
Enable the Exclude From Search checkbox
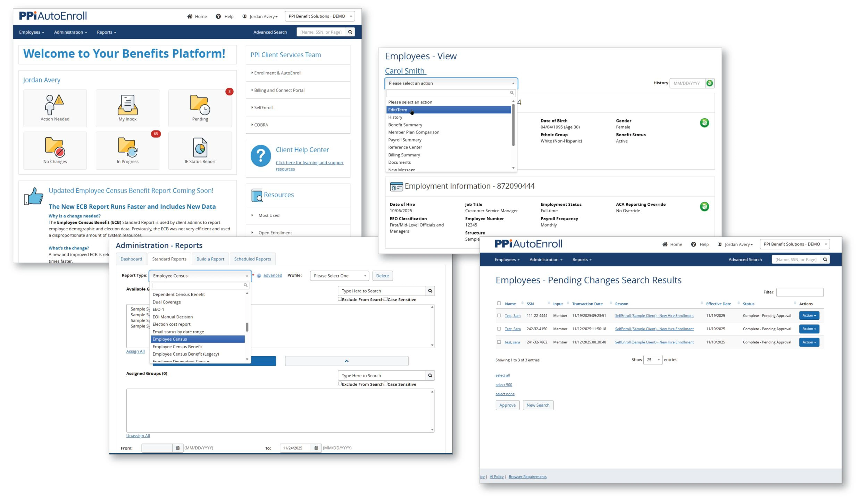pyautogui.click(x=340, y=299)
